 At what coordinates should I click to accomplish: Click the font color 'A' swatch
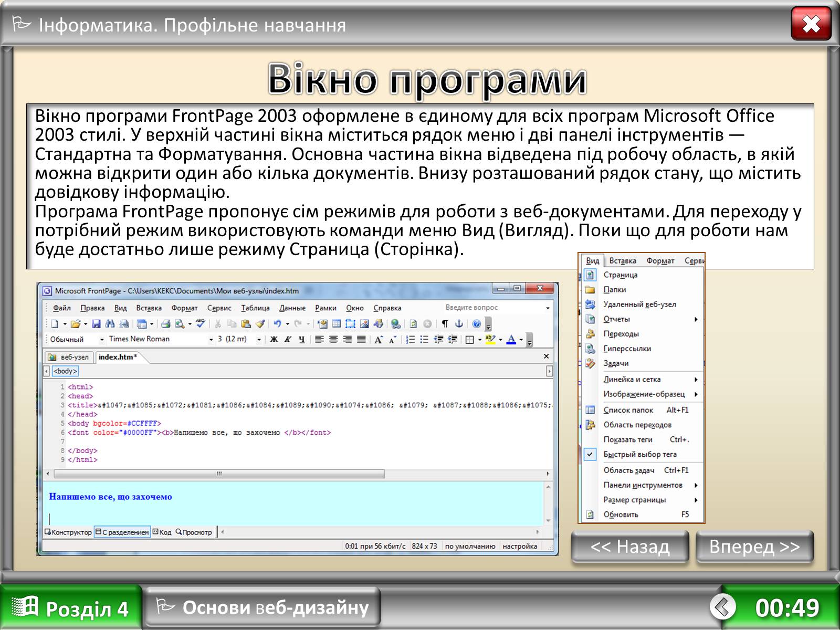tap(511, 340)
